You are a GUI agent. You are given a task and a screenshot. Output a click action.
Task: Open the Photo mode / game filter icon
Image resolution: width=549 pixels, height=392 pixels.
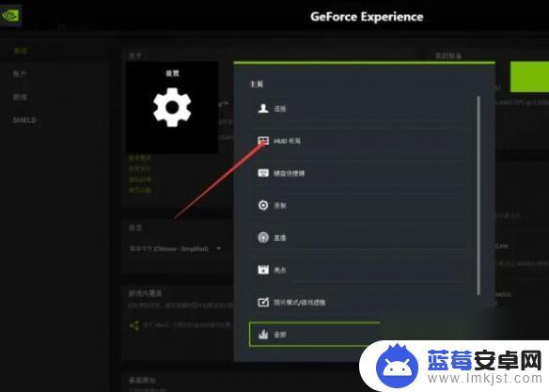(x=263, y=302)
